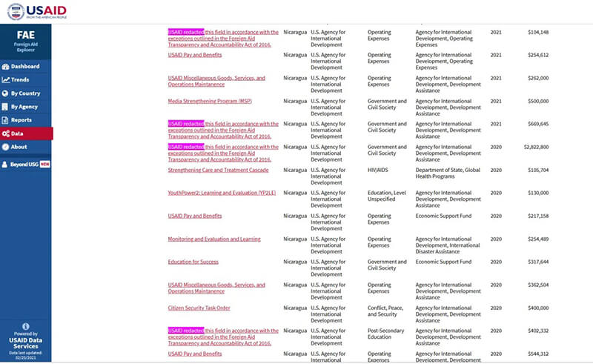Open the $2,822,800 redacted activity link
Image resolution: width=593 pixels, height=364 pixels.
click(x=223, y=153)
